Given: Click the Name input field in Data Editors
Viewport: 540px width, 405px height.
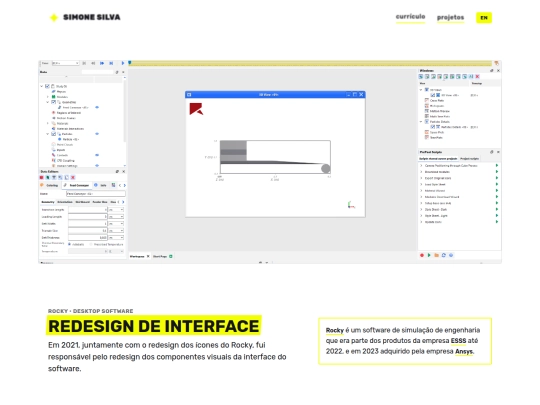Looking at the screenshot, I should 96,194.
